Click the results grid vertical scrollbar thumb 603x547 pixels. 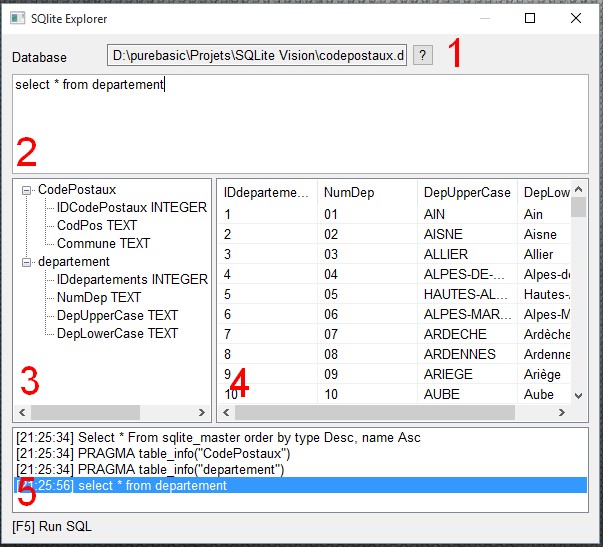(x=578, y=207)
